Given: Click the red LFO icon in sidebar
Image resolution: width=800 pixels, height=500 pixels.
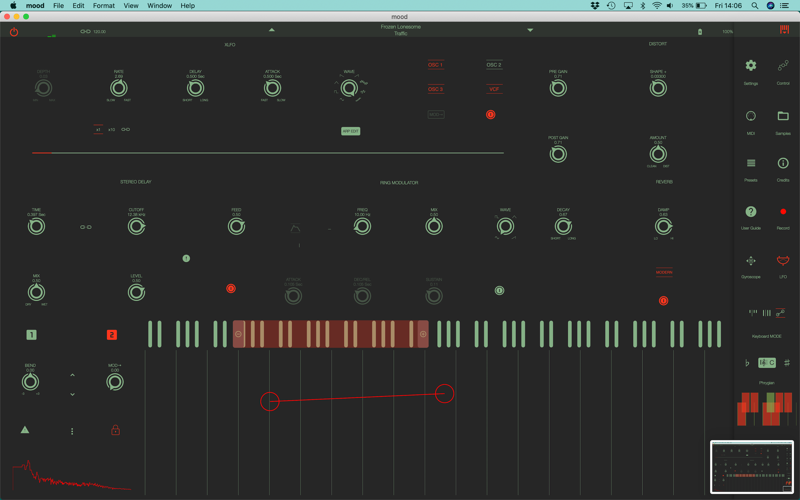Looking at the screenshot, I should click(x=783, y=261).
